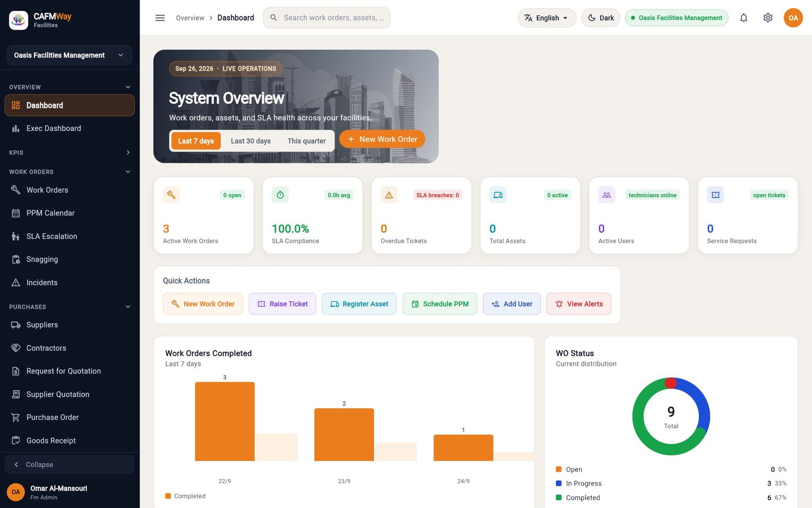The image size is (812, 508).
Task: Click Omar Al-Mansouri user profile
Action: 70,492
